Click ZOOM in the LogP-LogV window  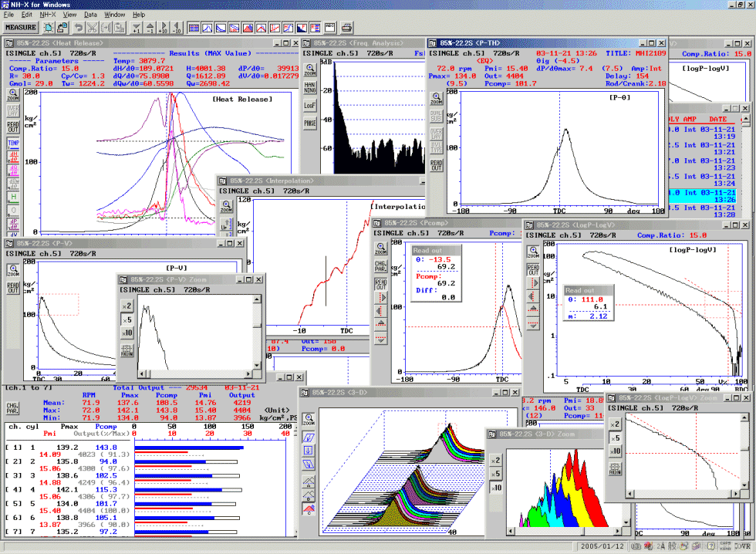point(533,252)
